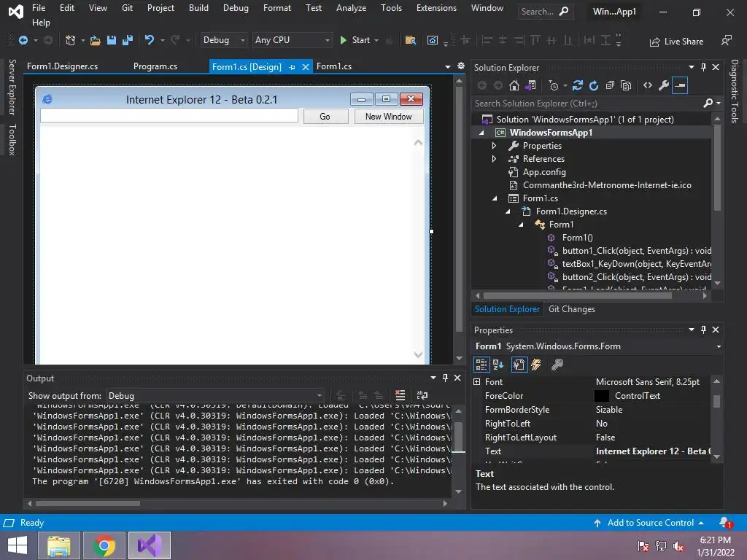Viewport: 747px width, 560px height.
Task: Select the Cornmanthe3rd-Metronome-Internet-ie.ico file
Action: [x=606, y=185]
